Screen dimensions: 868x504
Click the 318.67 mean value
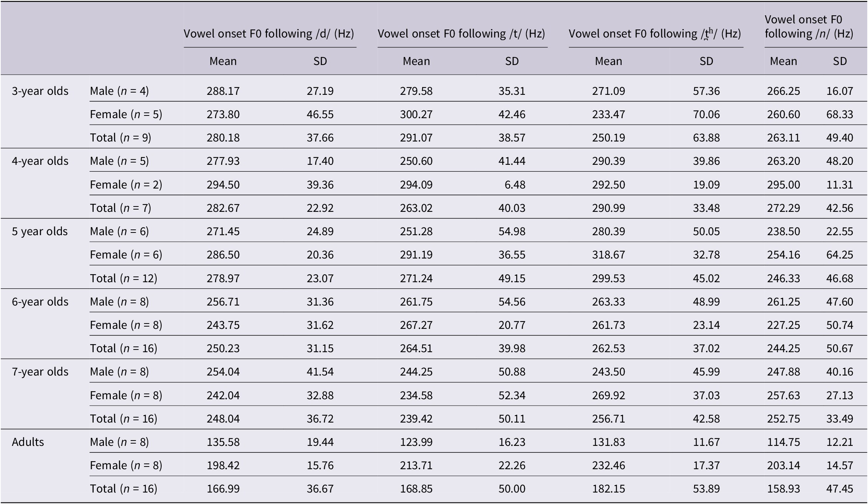pos(609,255)
